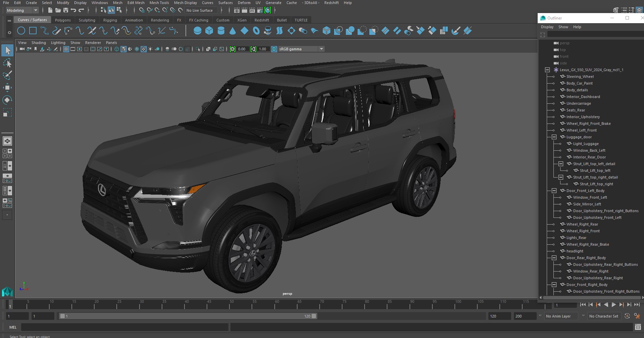Toggle viewport grid display
This screenshot has height=338, width=644.
point(66,49)
